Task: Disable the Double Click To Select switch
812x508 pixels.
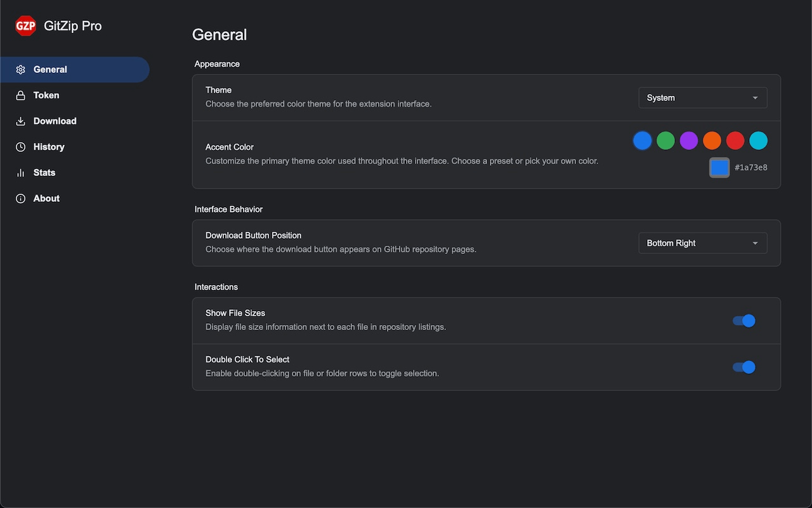Action: click(x=744, y=367)
